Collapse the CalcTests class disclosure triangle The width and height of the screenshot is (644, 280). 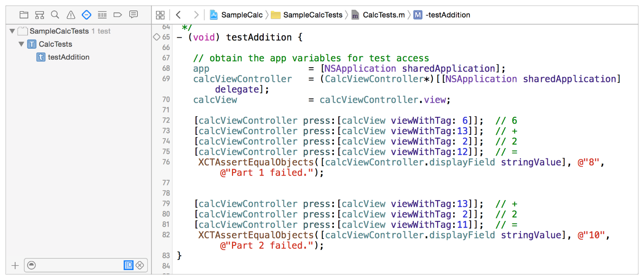tap(21, 44)
